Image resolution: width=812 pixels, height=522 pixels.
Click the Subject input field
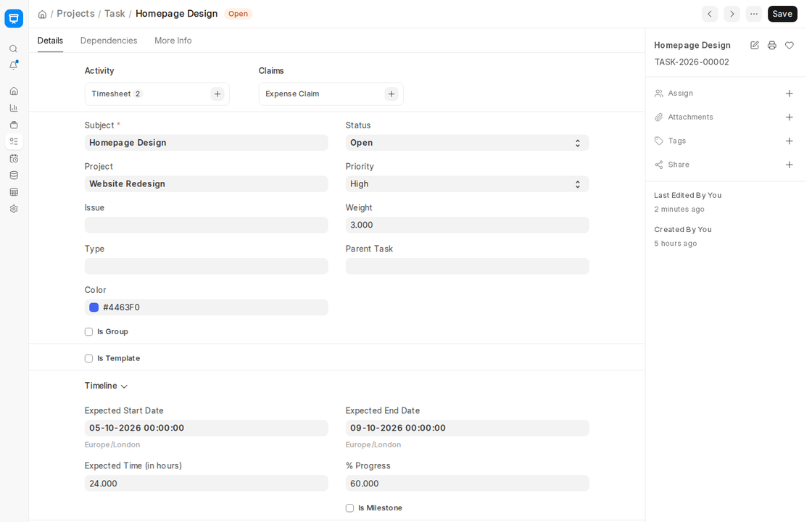pyautogui.click(x=206, y=143)
